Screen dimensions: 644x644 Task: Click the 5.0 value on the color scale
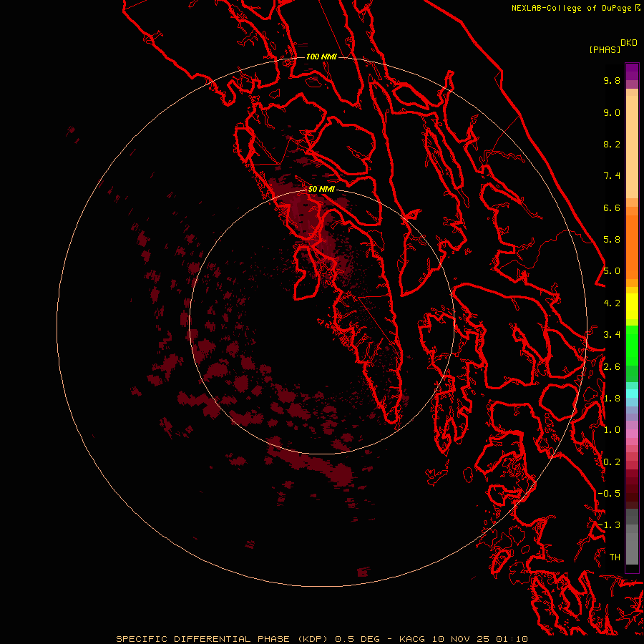(x=612, y=271)
